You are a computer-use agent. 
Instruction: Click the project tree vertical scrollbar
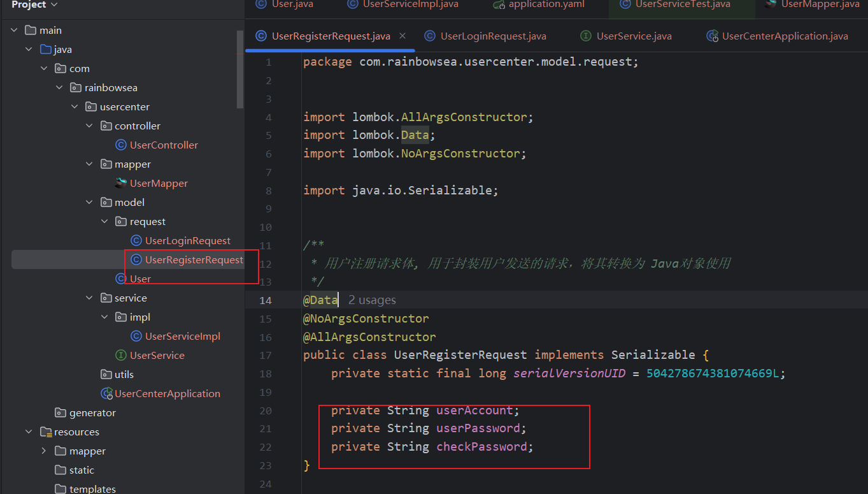[x=240, y=70]
